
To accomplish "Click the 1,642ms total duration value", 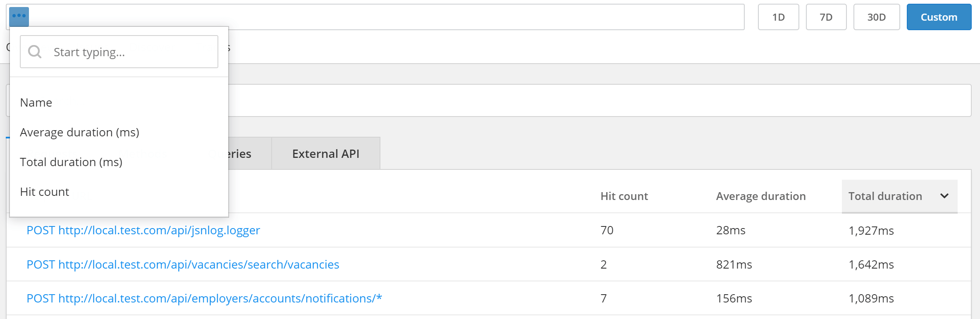I will [871, 264].
